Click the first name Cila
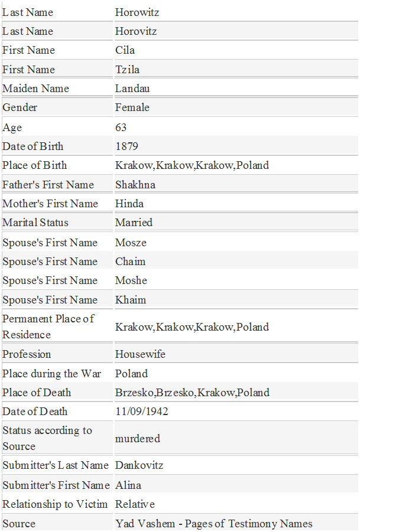This screenshot has height=532, width=393. (x=125, y=50)
